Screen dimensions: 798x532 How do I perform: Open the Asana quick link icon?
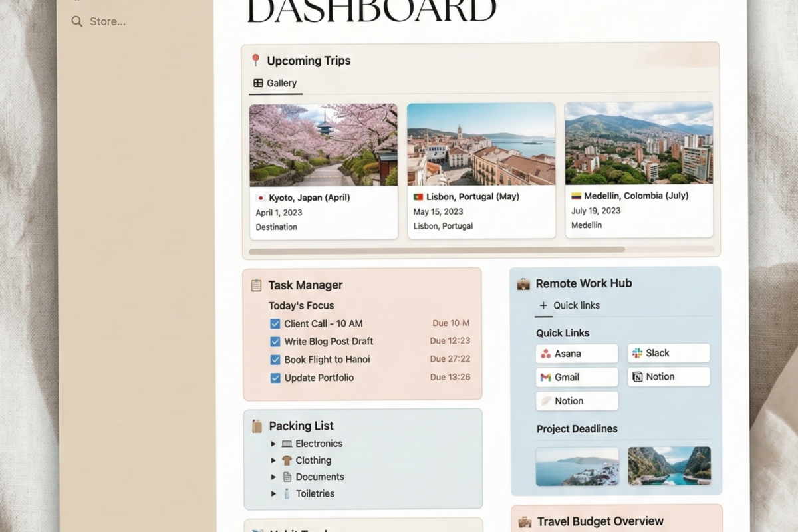(545, 353)
